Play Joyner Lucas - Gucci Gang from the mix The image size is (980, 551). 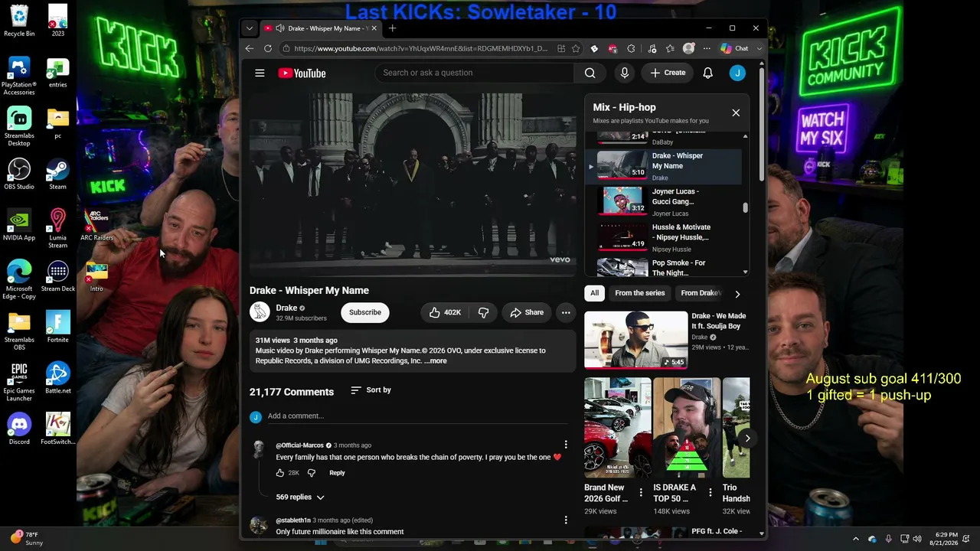665,202
